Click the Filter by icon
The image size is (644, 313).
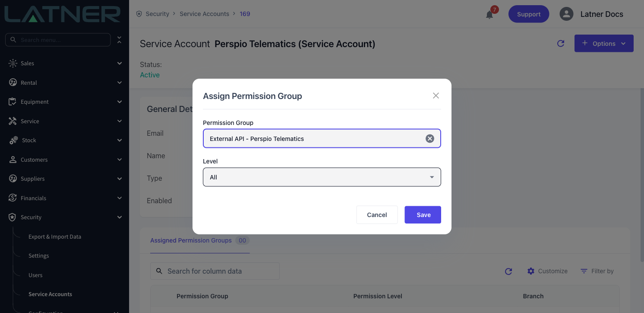pos(584,271)
